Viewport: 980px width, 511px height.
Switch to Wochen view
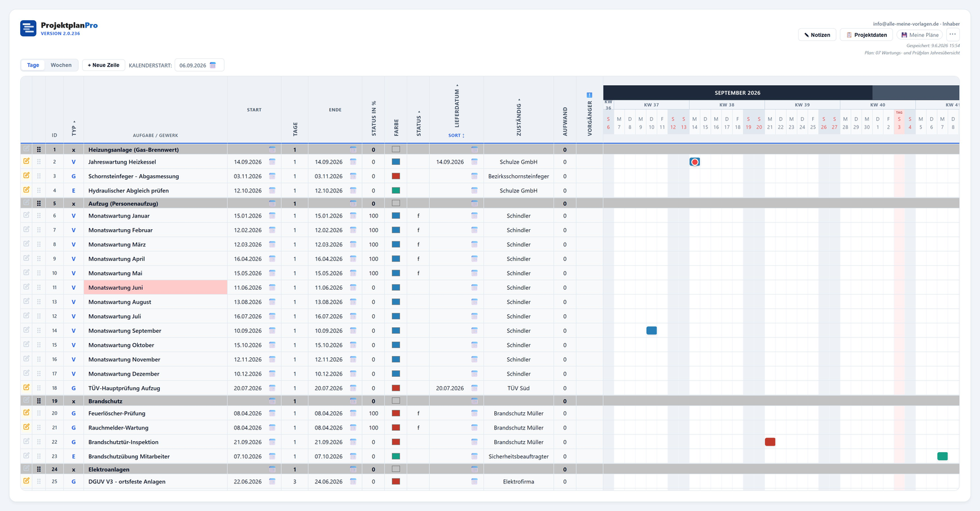pos(61,65)
